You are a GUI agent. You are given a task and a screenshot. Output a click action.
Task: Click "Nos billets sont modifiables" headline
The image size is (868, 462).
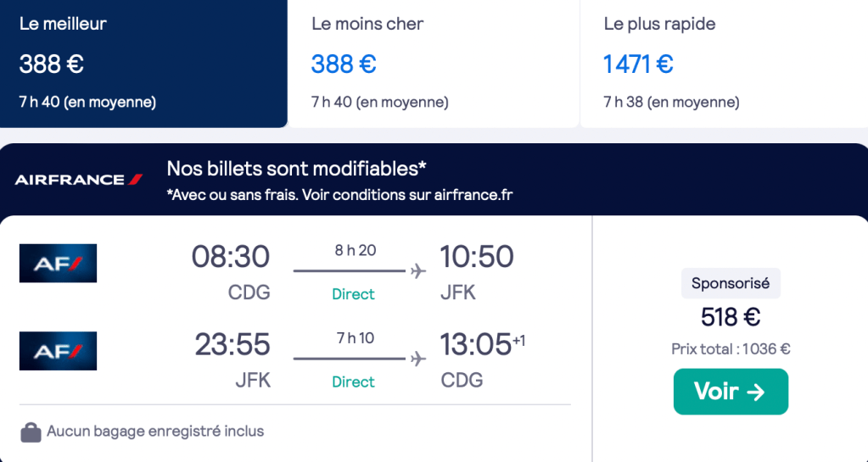coord(297,169)
